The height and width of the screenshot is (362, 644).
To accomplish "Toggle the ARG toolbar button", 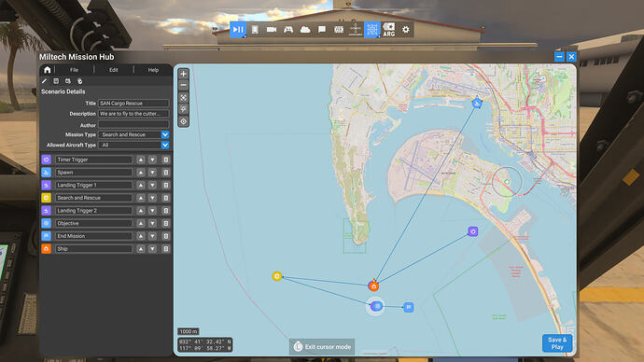I will click(389, 30).
